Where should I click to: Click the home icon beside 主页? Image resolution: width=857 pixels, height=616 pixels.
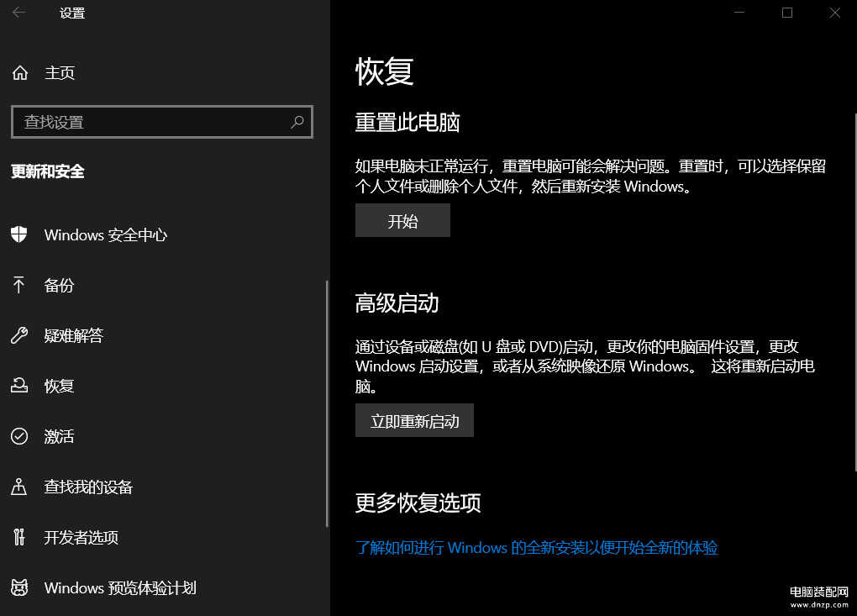coord(20,73)
